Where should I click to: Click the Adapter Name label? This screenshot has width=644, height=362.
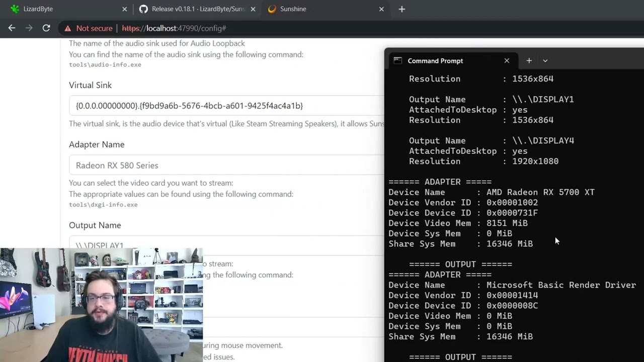(97, 144)
